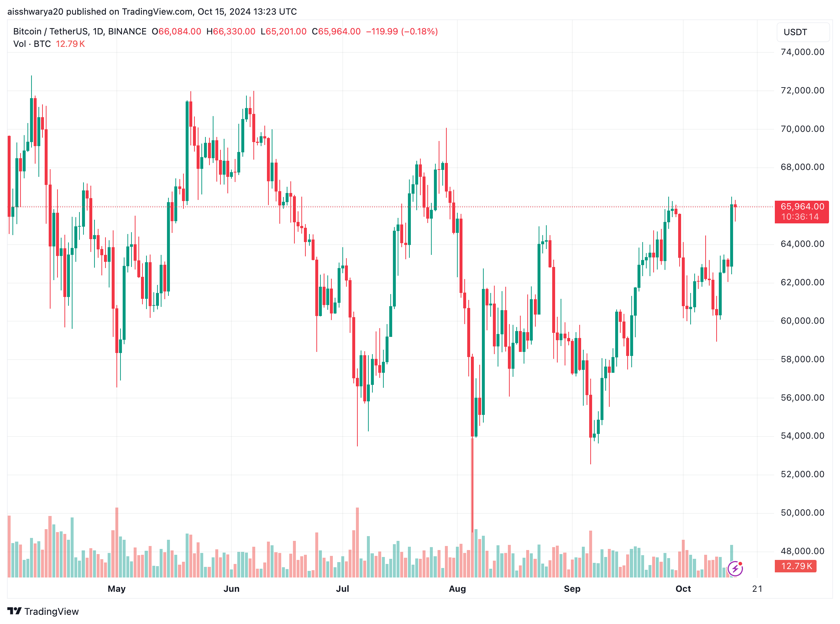Click the Vol · BTC indicator label

tap(32, 44)
